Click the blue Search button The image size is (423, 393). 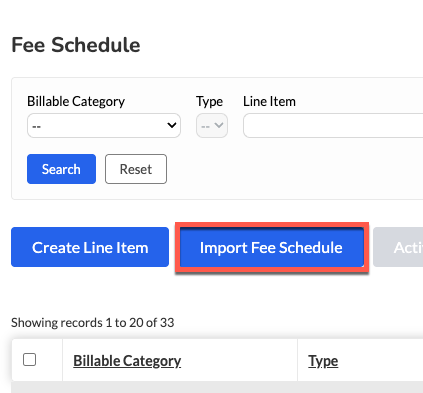61,169
